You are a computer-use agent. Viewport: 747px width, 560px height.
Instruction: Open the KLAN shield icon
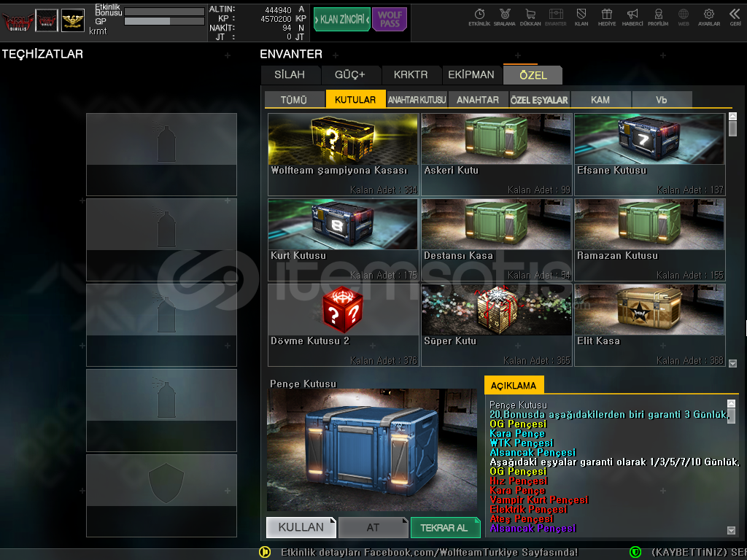coord(581,17)
